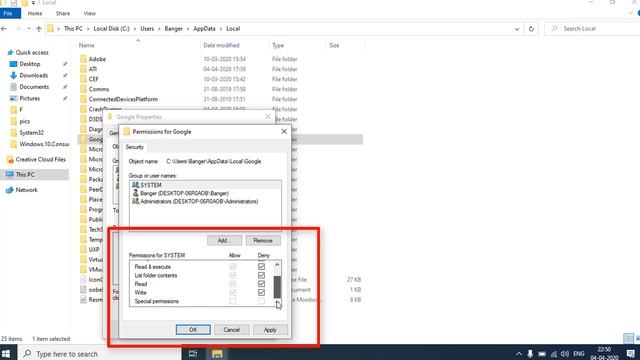Select Windows.10.Consu folder in sidebar
640x360 pixels.
coord(40,144)
